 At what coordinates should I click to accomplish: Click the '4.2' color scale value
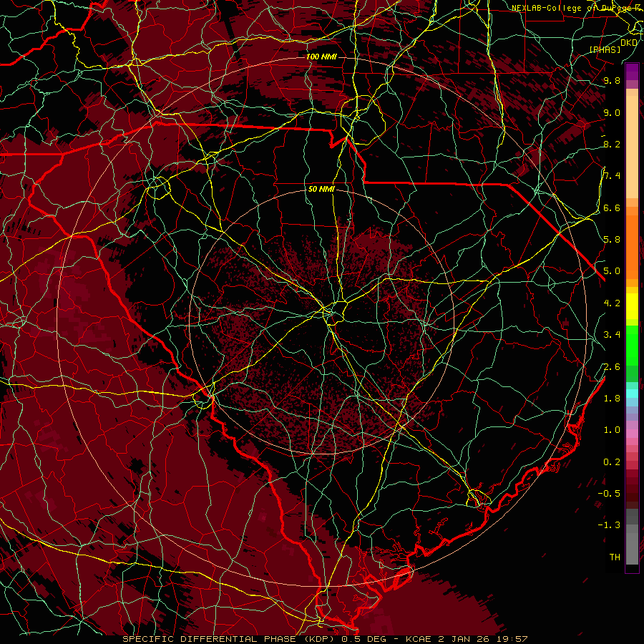coord(612,303)
